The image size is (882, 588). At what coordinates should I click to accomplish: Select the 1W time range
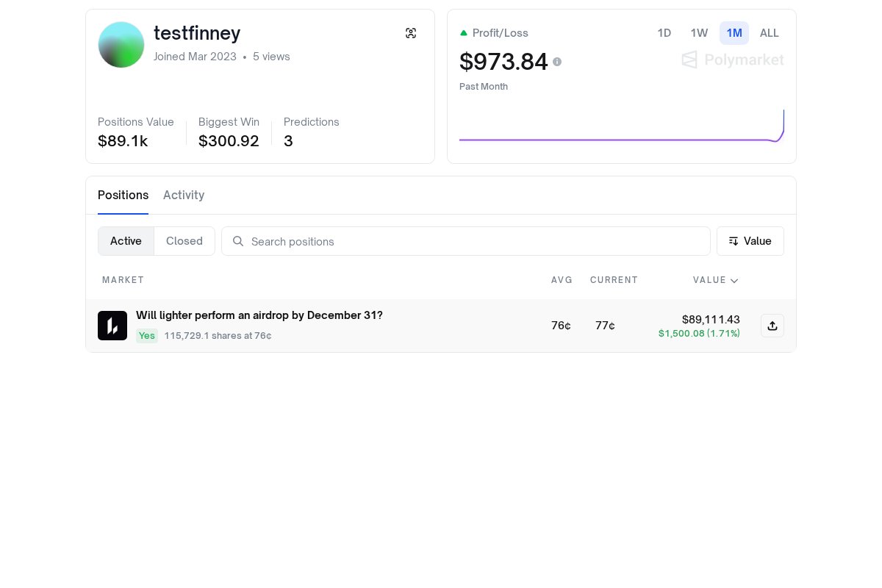[x=699, y=33]
